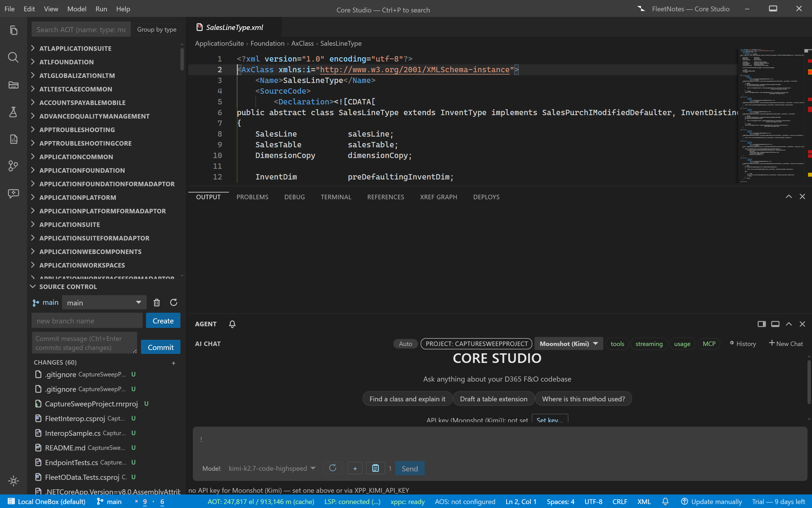This screenshot has width=812, height=508.
Task: Toggle the usage option
Action: tap(682, 344)
